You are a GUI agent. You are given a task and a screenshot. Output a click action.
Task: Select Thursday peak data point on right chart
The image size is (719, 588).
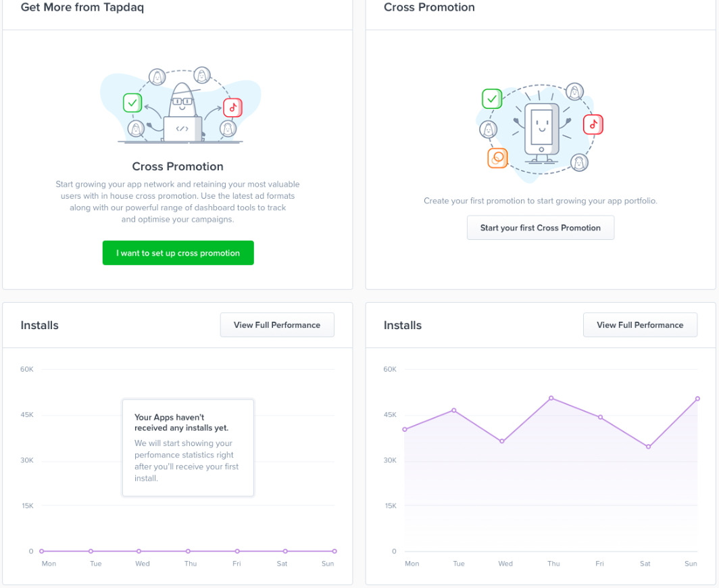point(551,398)
